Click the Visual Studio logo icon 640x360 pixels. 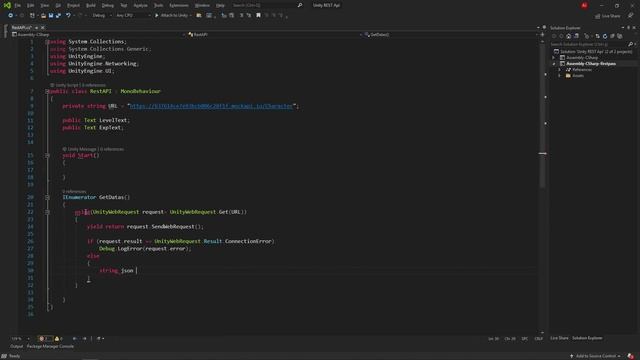[x=7, y=5]
